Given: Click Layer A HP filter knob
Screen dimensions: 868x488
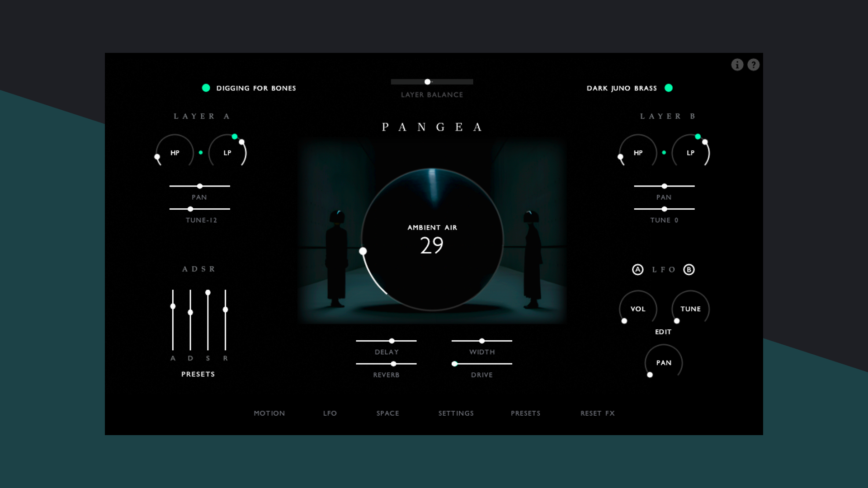Looking at the screenshot, I should [x=175, y=153].
